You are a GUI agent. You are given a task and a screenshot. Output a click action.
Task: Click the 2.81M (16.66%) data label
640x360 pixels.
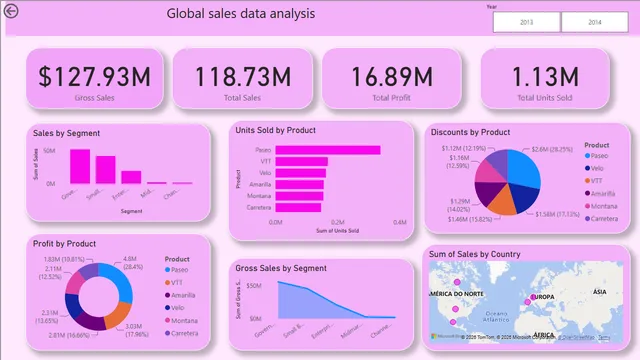pyautogui.click(x=69, y=335)
